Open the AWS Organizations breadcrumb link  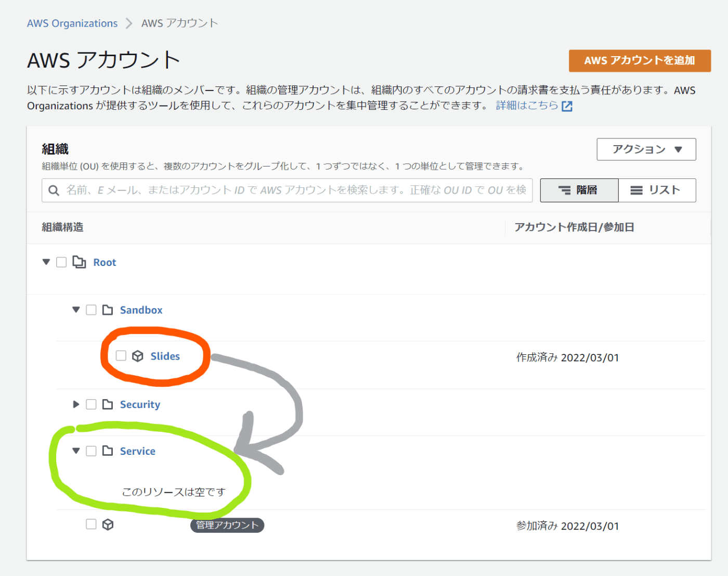pos(72,23)
